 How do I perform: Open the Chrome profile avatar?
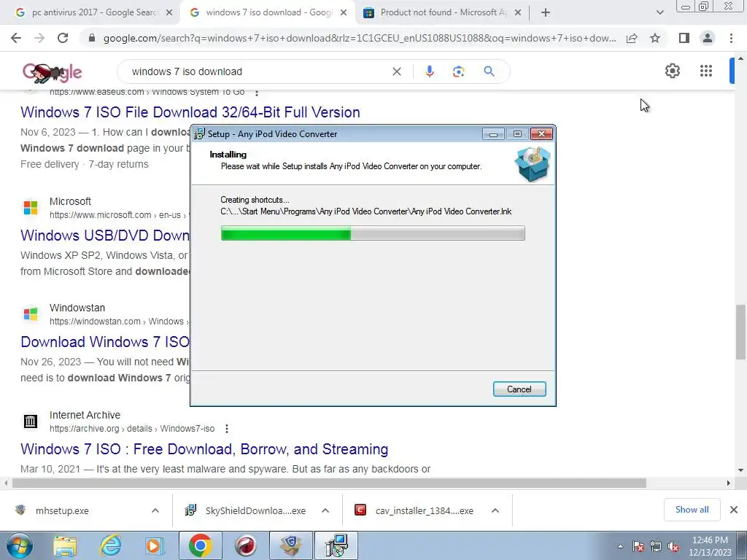click(708, 38)
